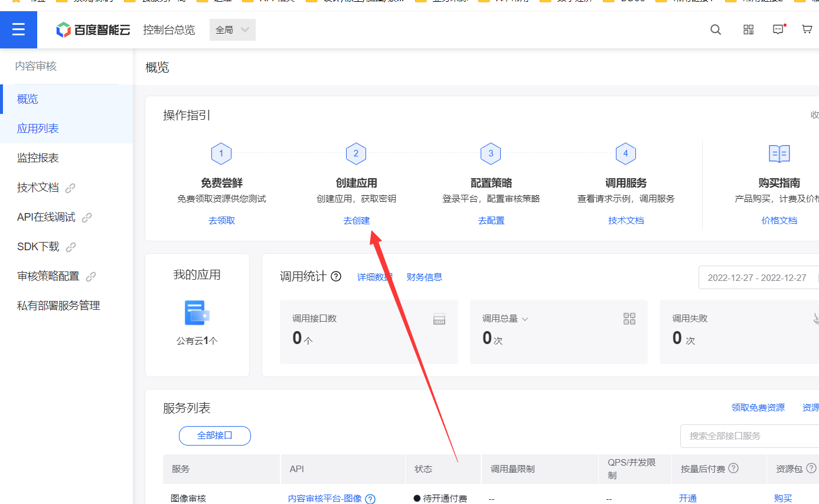Click the 内容审核 sidebar title

click(36, 66)
